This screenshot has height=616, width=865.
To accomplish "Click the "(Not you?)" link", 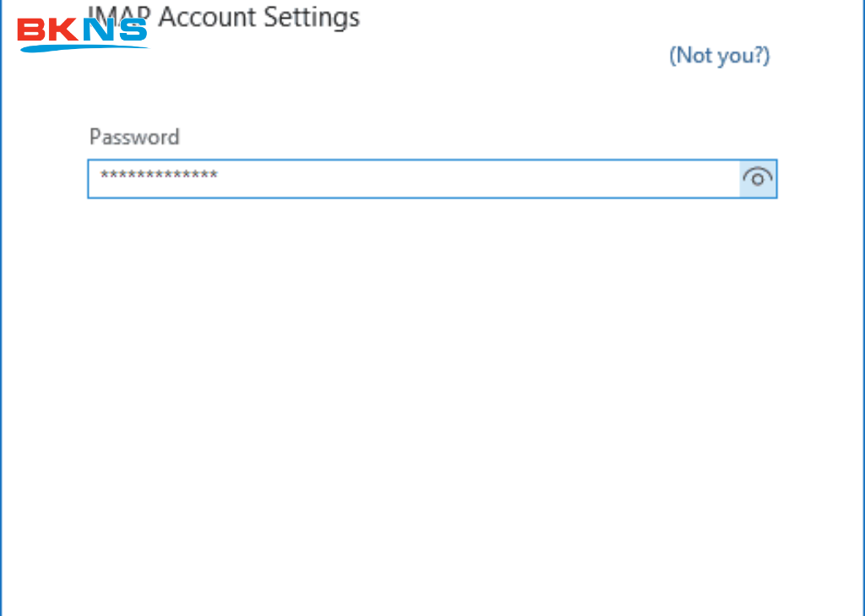I will click(719, 56).
